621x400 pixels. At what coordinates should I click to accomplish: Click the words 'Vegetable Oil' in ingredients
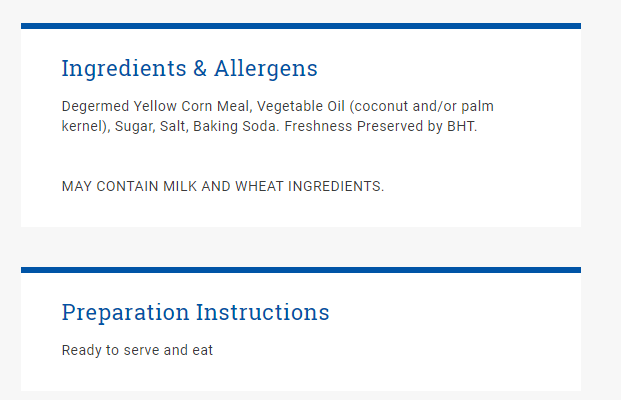301,107
